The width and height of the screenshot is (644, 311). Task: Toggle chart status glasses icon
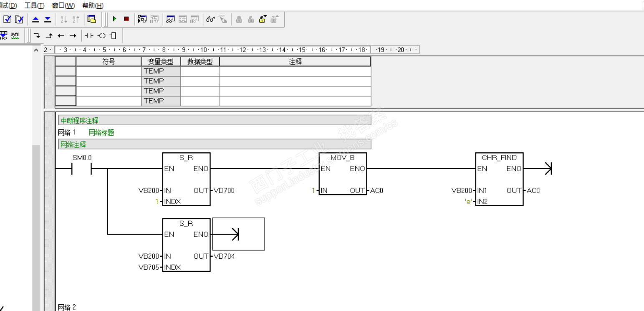tap(210, 19)
